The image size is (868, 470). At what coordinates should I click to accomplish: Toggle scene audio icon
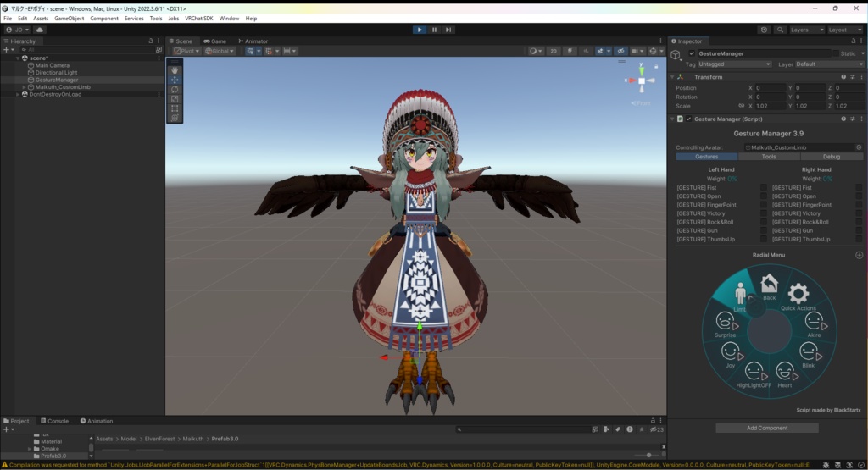click(x=586, y=51)
